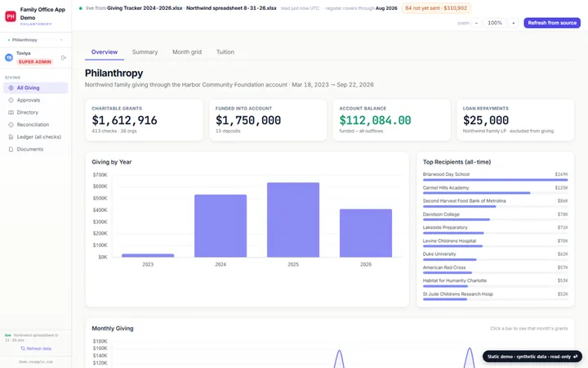Click St Jude Childrens Research Hosp name
The height and width of the screenshot is (368, 588).
pyautogui.click(x=458, y=294)
